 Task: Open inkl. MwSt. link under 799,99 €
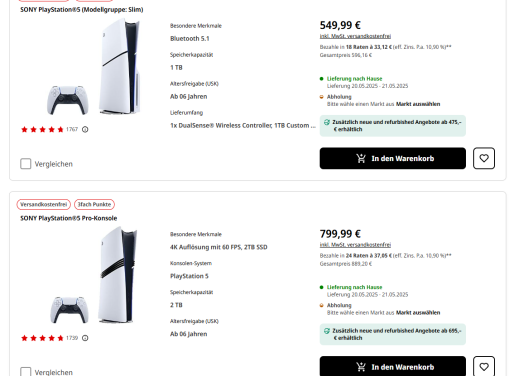355,245
